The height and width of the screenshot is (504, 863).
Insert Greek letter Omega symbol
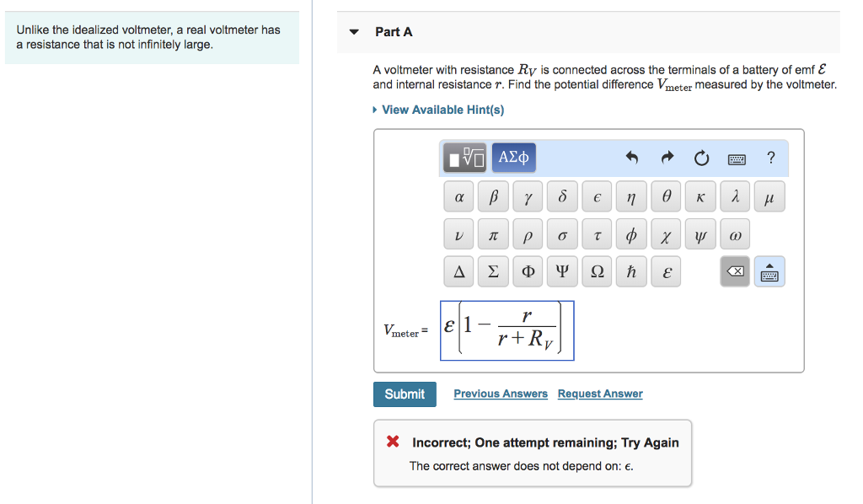[x=597, y=271]
